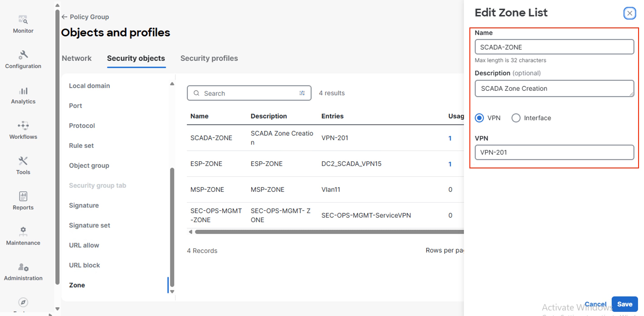The image size is (644, 316).
Task: Click the table horizontal scrollbar
Action: tap(329, 232)
